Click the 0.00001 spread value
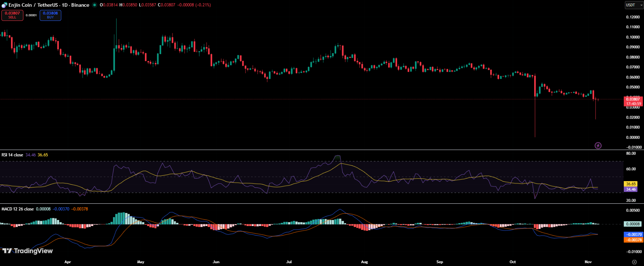The height and width of the screenshot is (266, 644). 31,15
